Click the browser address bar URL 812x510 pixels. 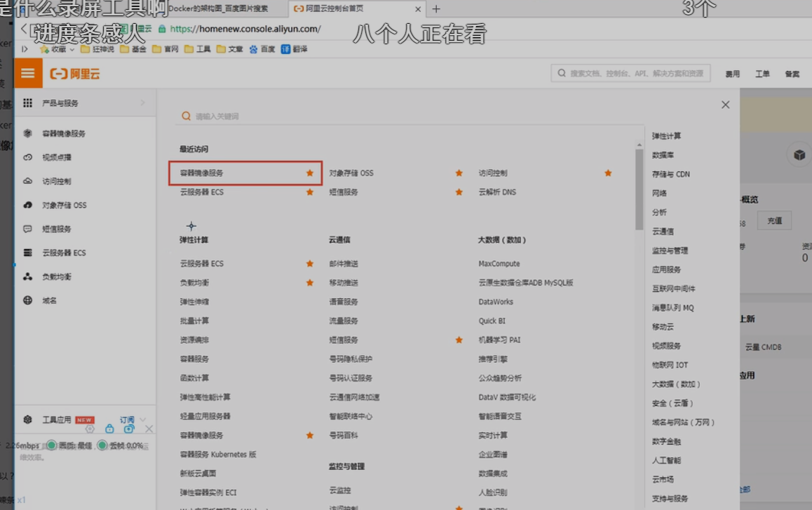(245, 29)
